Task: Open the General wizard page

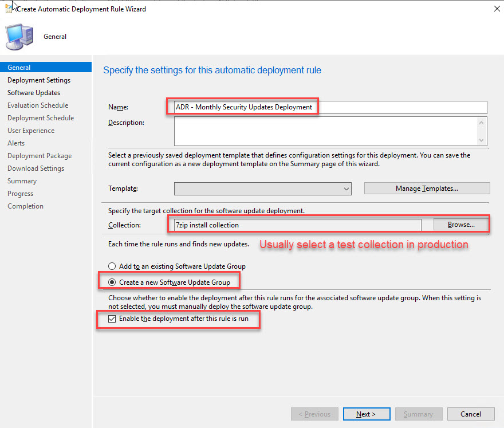Action: coord(19,68)
